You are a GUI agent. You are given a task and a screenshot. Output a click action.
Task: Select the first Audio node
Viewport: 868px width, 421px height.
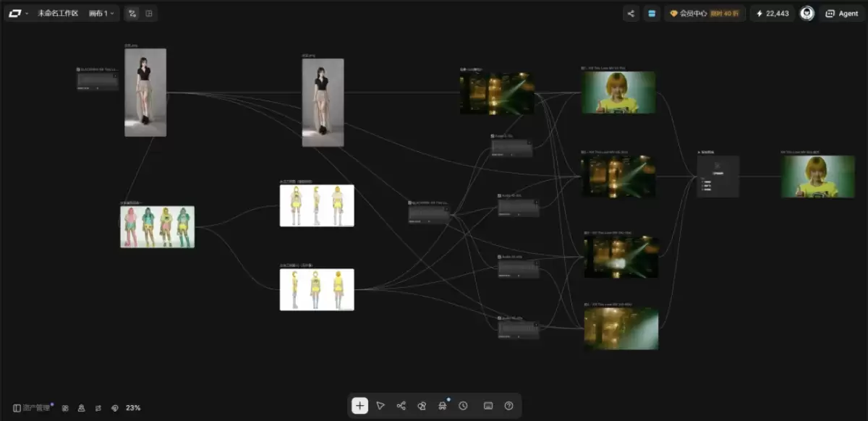[x=512, y=148]
